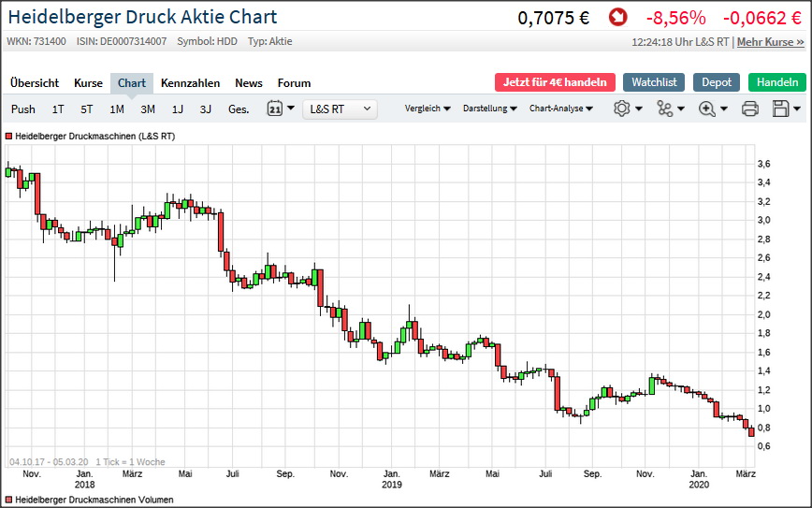This screenshot has height=508, width=812.
Task: Open the L&S RT exchange dropdown
Action: [x=340, y=109]
